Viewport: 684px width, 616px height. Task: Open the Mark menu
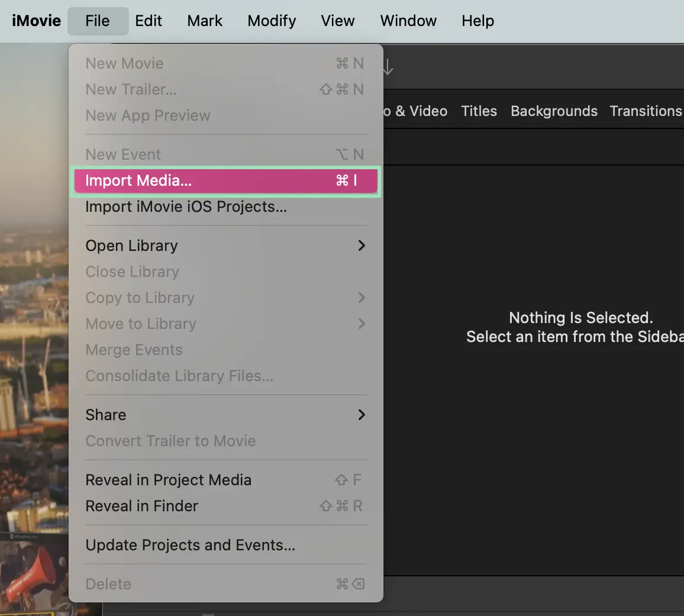205,21
